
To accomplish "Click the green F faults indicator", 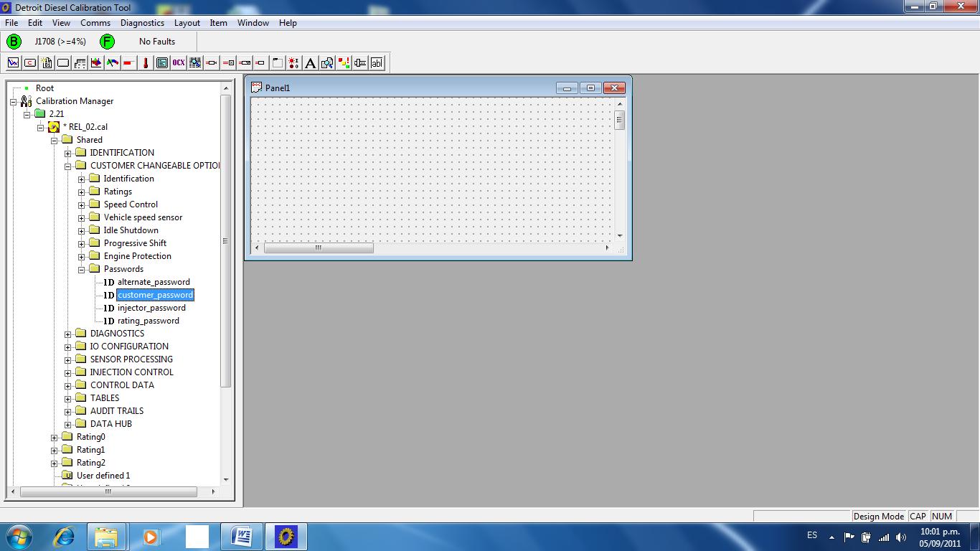I will click(108, 42).
